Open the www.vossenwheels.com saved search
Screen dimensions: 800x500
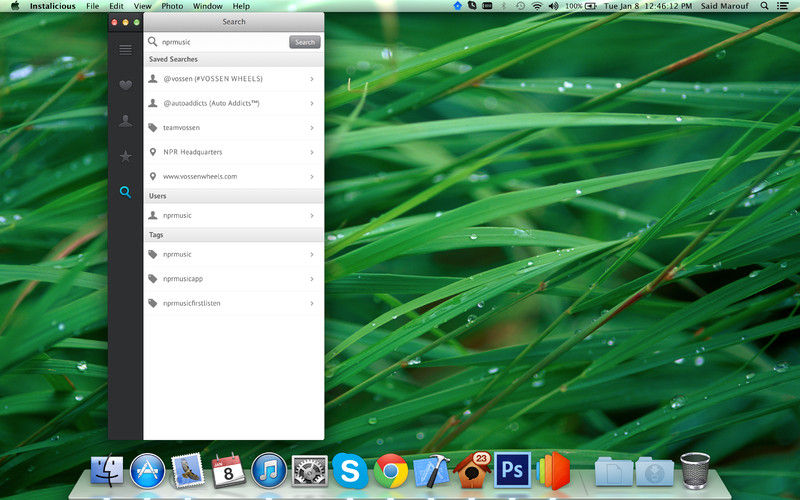tap(200, 176)
